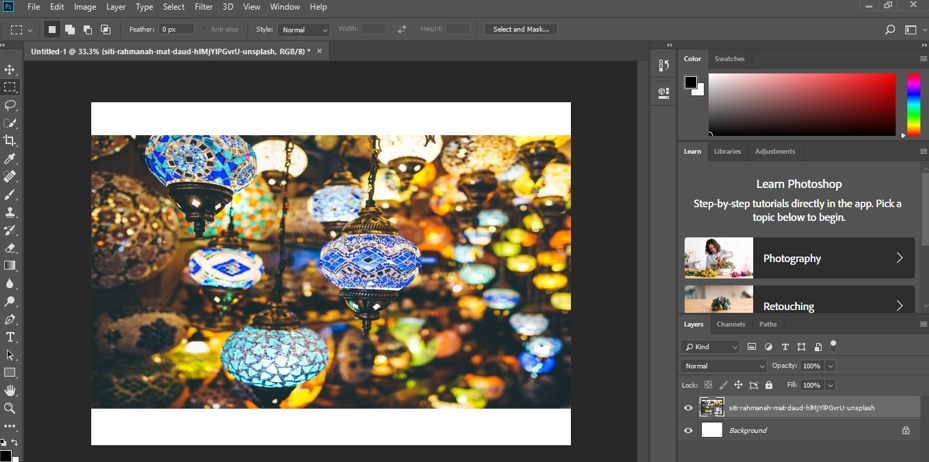Toggle the layer filter on/off switch
The image size is (929, 462).
pyautogui.click(x=834, y=344)
